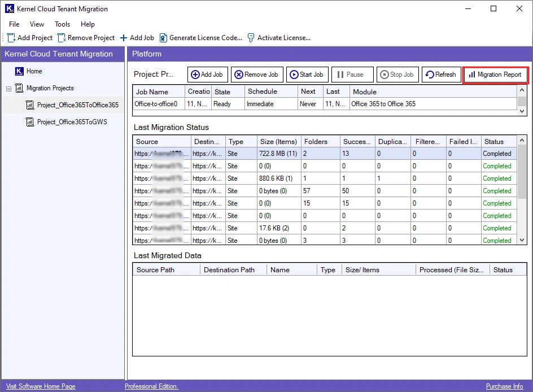This screenshot has height=392, width=533.
Task: Select Project_Office365ToGWS in the tree
Action: [72, 122]
